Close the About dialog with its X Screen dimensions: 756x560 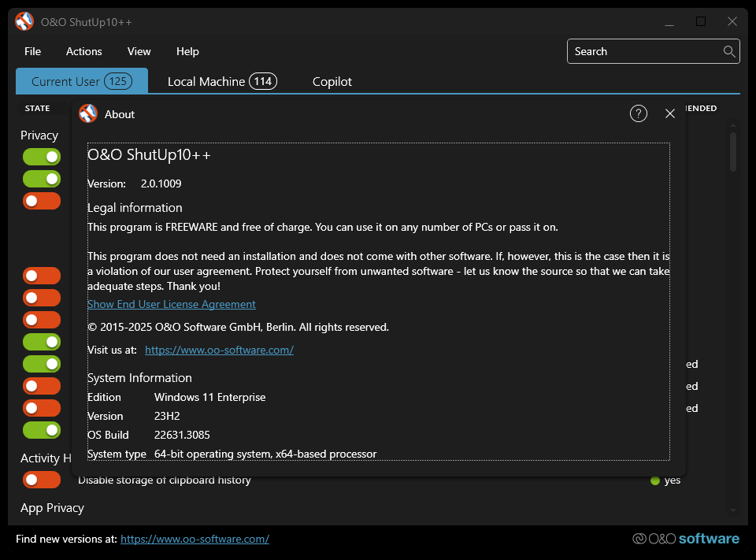point(669,114)
